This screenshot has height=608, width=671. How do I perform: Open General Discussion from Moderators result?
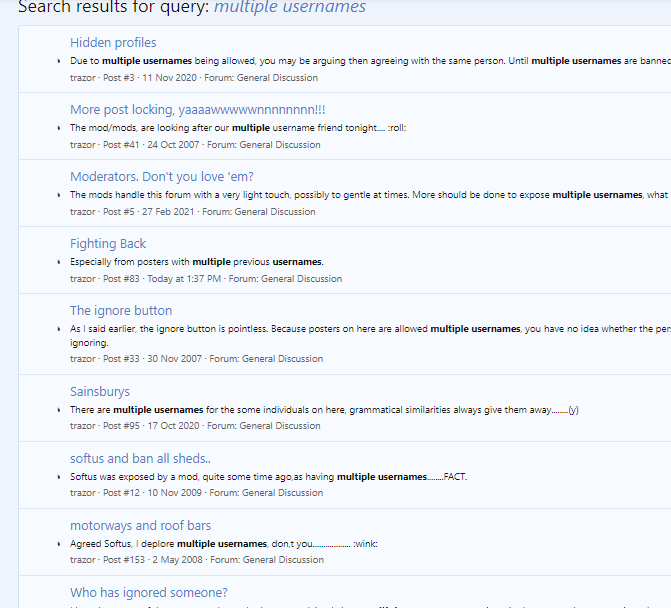point(275,212)
